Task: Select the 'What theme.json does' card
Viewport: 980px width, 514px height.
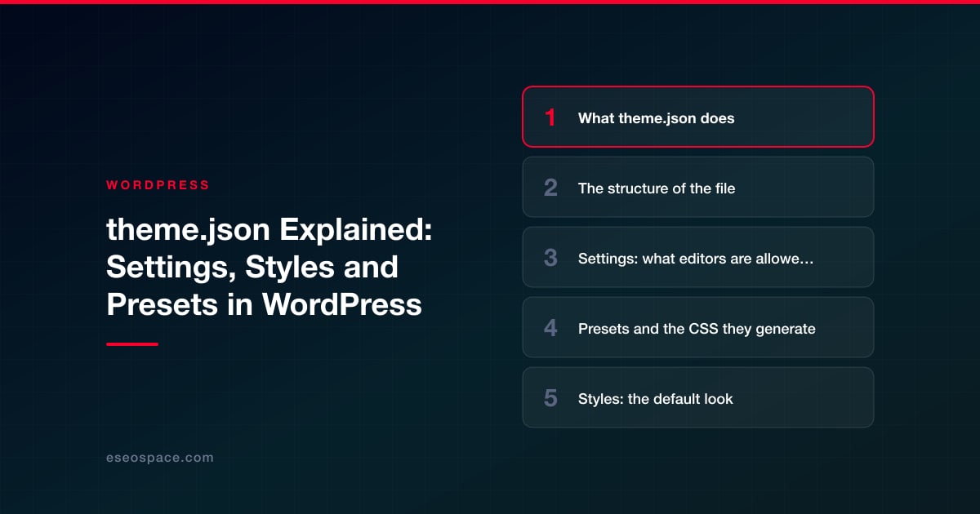Action: click(x=698, y=117)
